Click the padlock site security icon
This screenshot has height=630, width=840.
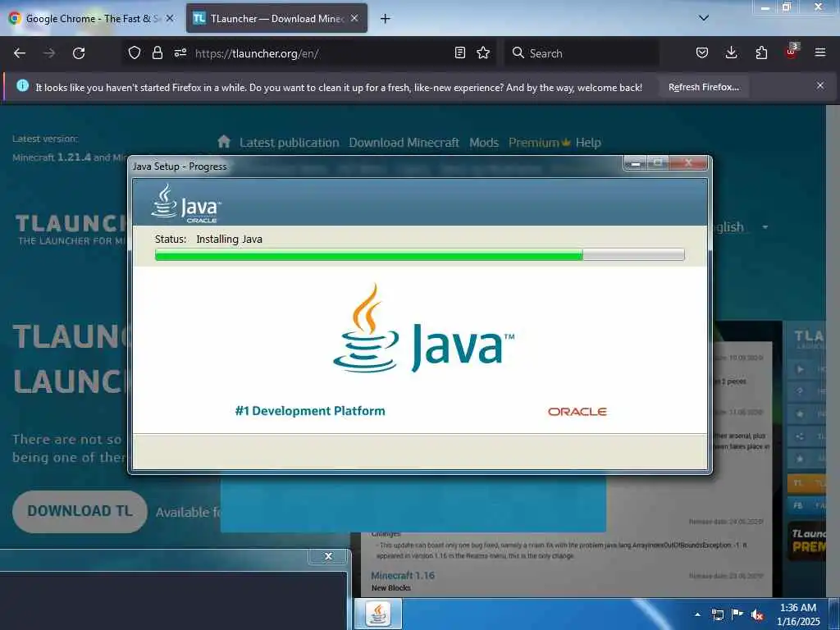tap(157, 53)
